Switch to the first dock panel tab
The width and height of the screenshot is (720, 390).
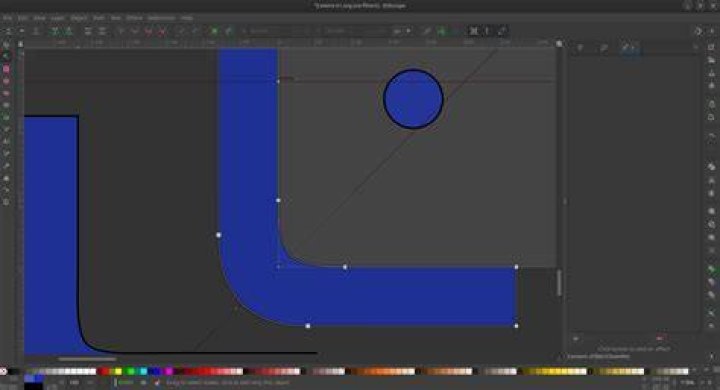coord(580,48)
